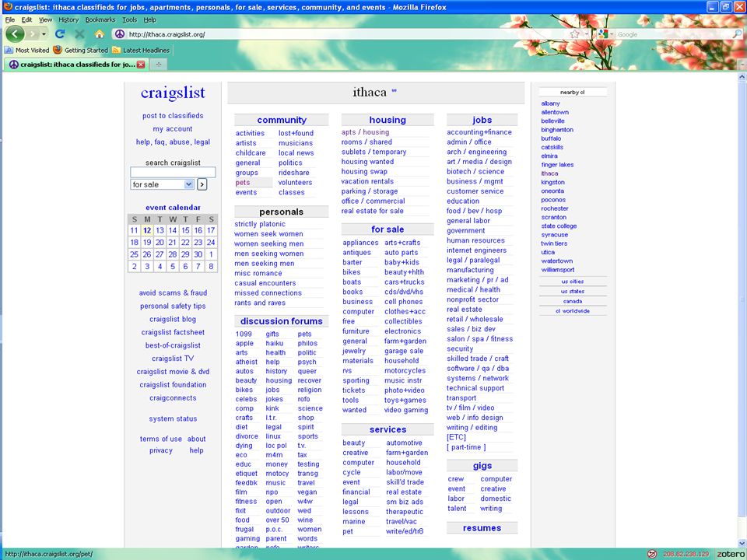Viewport: 747px width, 560px height.
Task: Open the File menu
Action: click(x=10, y=19)
